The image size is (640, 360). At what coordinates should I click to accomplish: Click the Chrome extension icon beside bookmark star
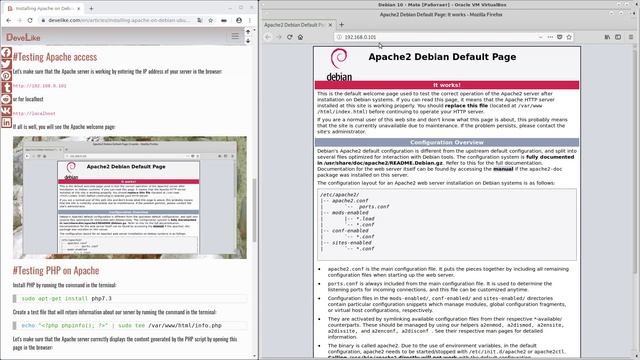click(x=224, y=20)
